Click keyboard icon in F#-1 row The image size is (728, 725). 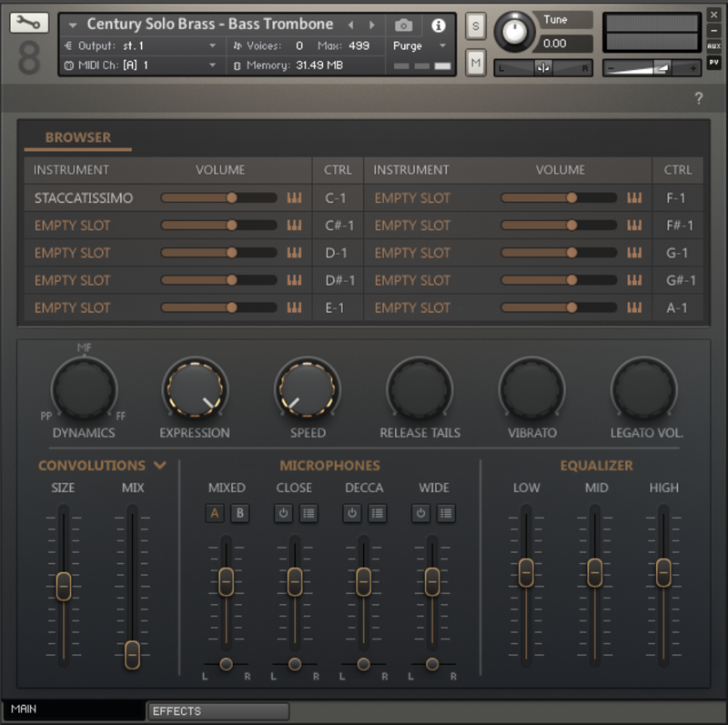(634, 225)
